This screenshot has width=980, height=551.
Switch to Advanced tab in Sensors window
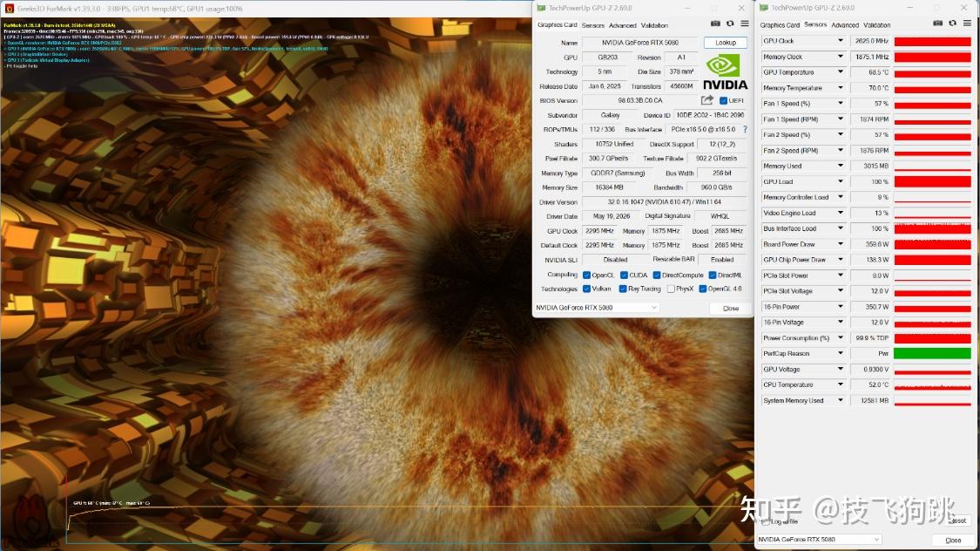[845, 25]
